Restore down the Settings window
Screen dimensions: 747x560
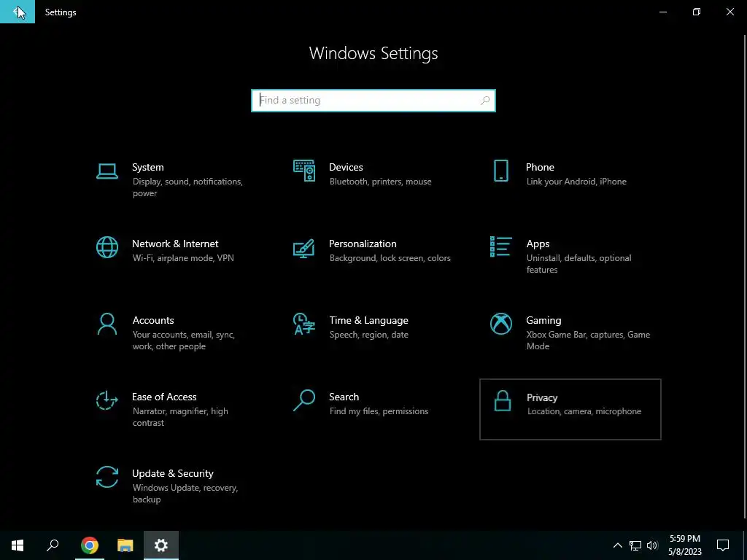click(x=697, y=12)
